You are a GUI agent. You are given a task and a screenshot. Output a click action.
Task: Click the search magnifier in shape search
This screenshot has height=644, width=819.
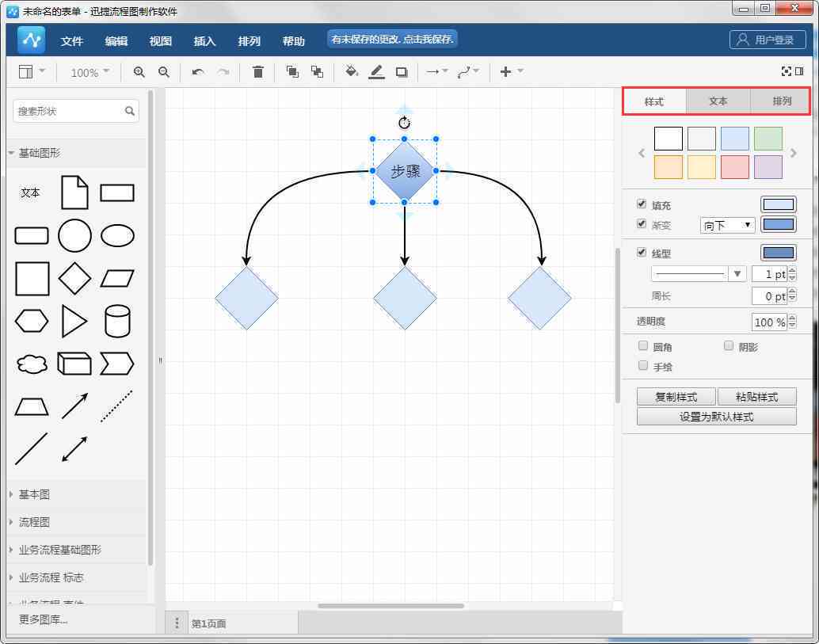click(130, 111)
